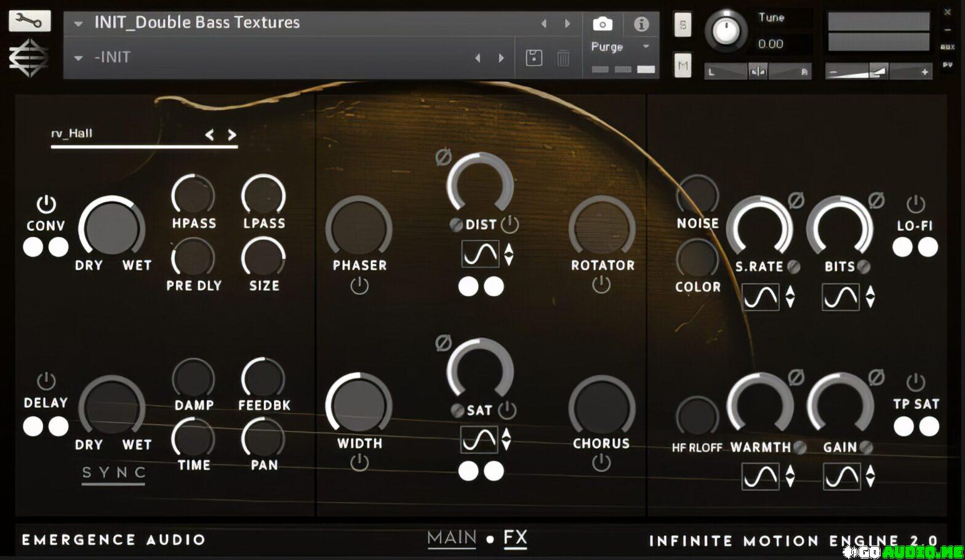The height and width of the screenshot is (560, 965).
Task: Click the delay SYNC button
Action: [x=114, y=473]
